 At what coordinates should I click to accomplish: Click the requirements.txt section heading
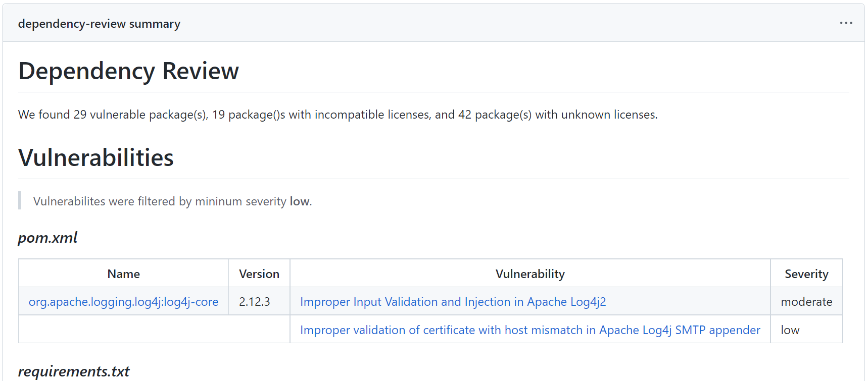tap(74, 372)
